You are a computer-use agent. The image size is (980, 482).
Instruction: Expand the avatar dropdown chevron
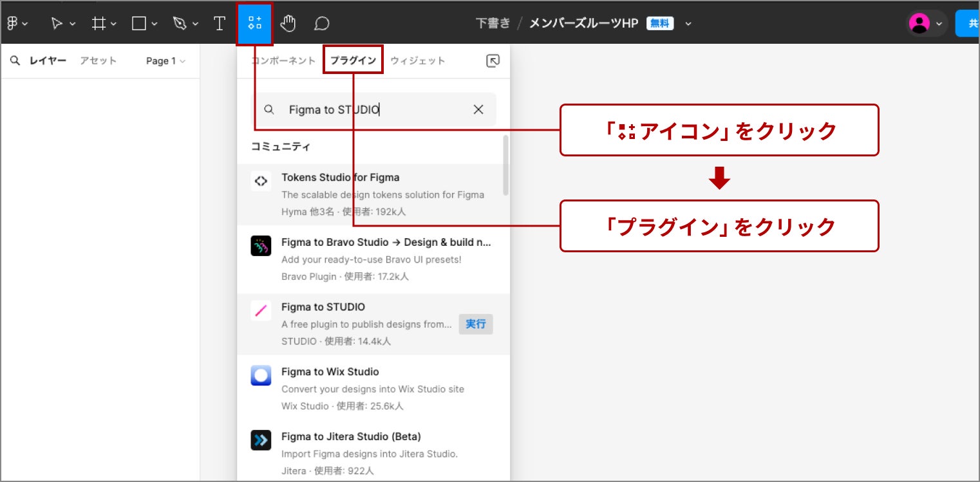pyautogui.click(x=939, y=24)
